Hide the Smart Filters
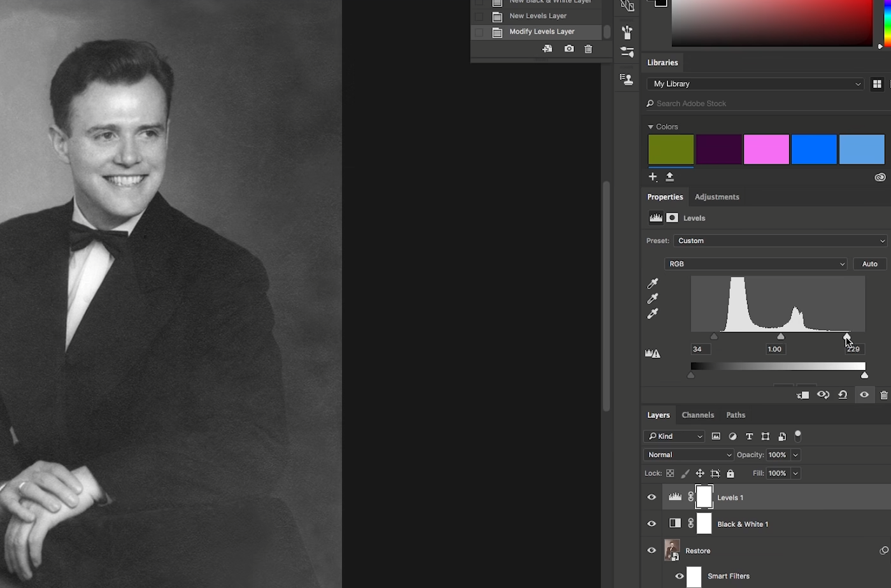The height and width of the screenshot is (588, 891). point(680,576)
